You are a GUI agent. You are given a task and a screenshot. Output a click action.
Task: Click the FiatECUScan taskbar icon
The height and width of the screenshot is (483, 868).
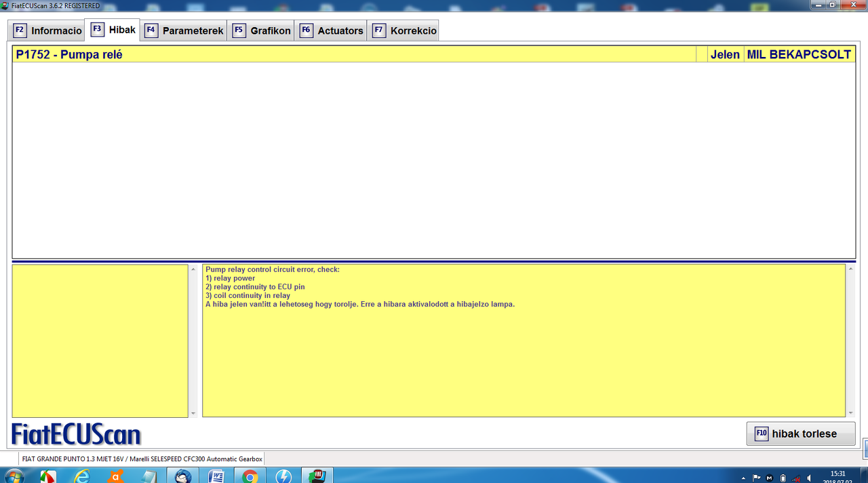coord(317,476)
